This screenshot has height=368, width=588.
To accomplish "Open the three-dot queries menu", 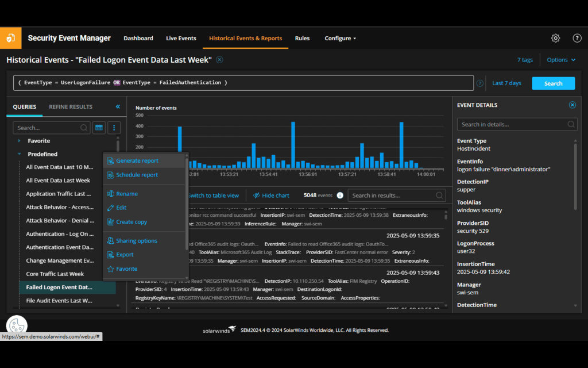I will pyautogui.click(x=114, y=128).
